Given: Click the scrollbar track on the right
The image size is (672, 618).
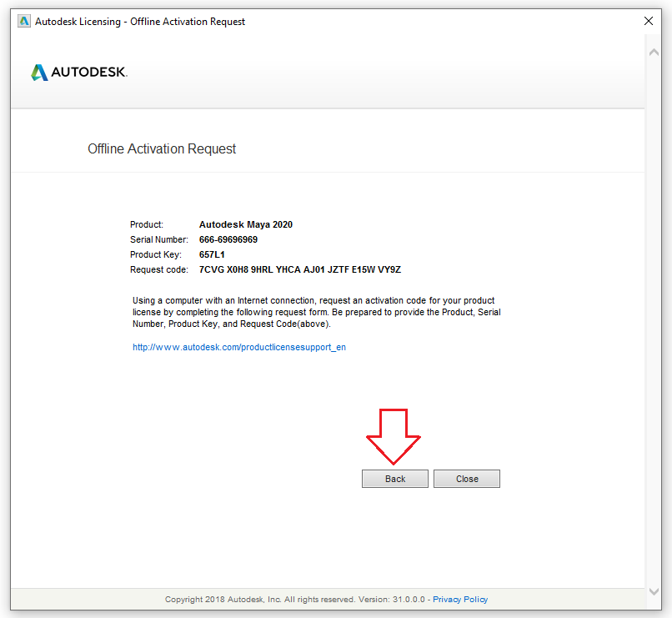Looking at the screenshot, I should [654, 334].
